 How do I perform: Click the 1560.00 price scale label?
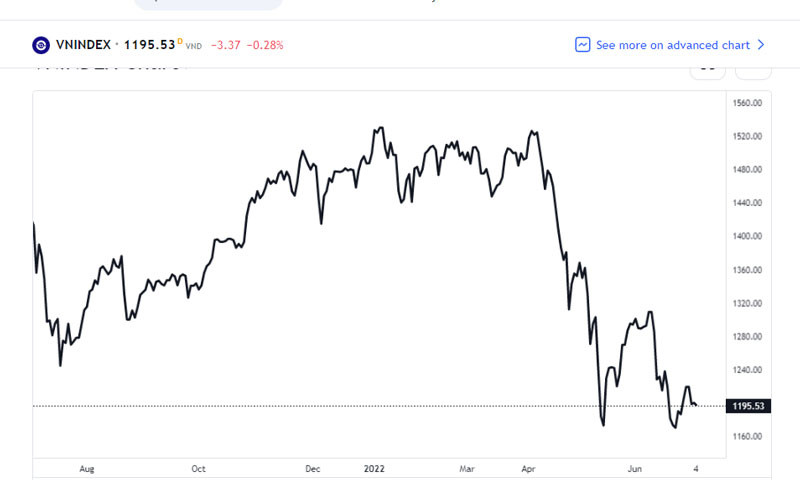click(x=748, y=103)
